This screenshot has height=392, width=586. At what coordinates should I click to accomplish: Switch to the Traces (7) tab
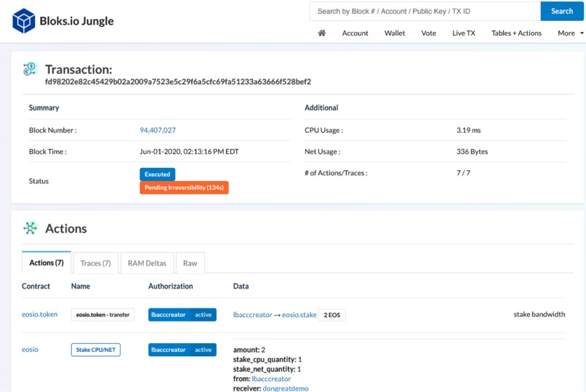click(96, 263)
